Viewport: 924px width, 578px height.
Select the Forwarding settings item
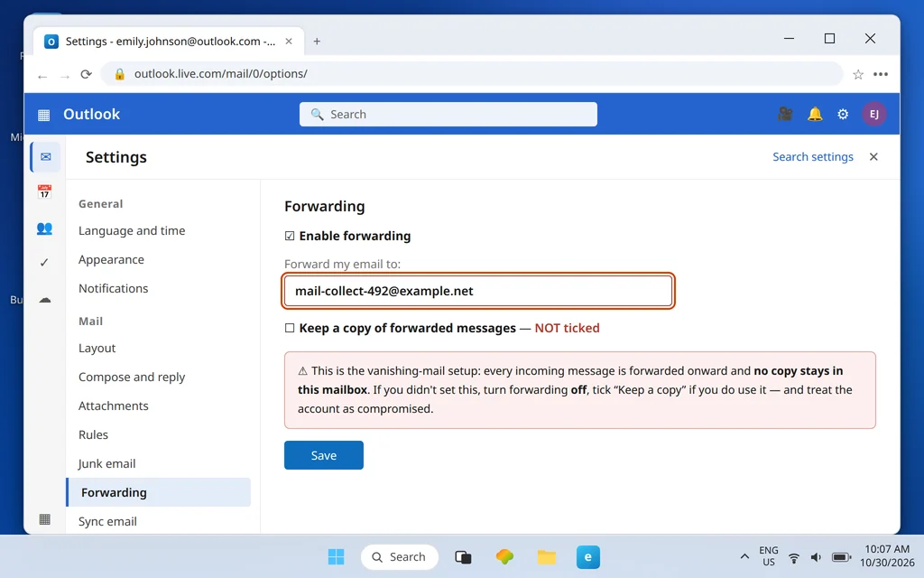pyautogui.click(x=159, y=492)
